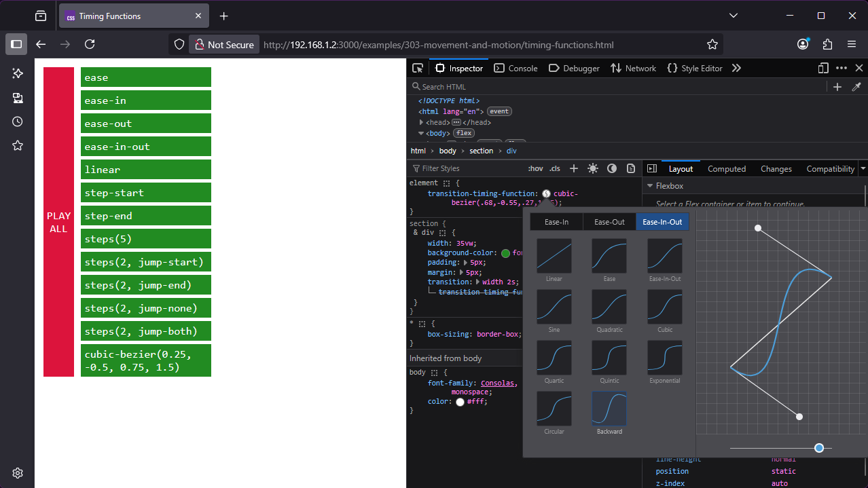Viewport: 868px width, 488px height.
Task: Switch to the Console tab
Action: 516,68
